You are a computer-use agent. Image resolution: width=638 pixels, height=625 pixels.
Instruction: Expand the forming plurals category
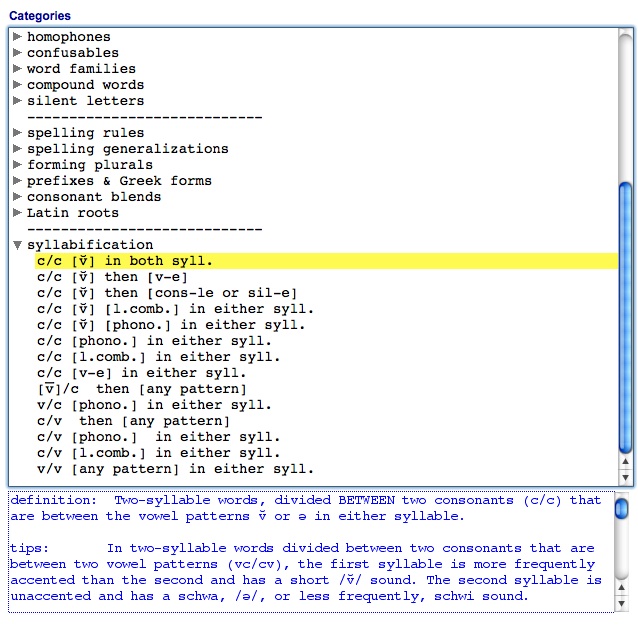click(17, 165)
